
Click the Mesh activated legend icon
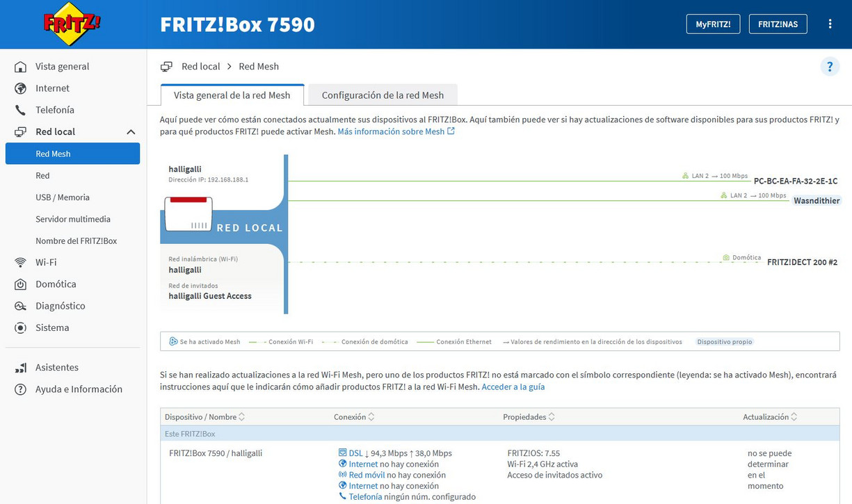(173, 341)
